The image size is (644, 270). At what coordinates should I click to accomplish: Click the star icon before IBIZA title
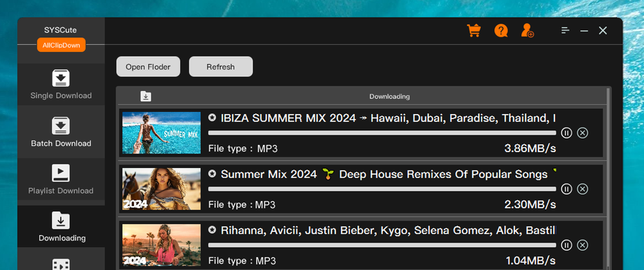tap(212, 118)
